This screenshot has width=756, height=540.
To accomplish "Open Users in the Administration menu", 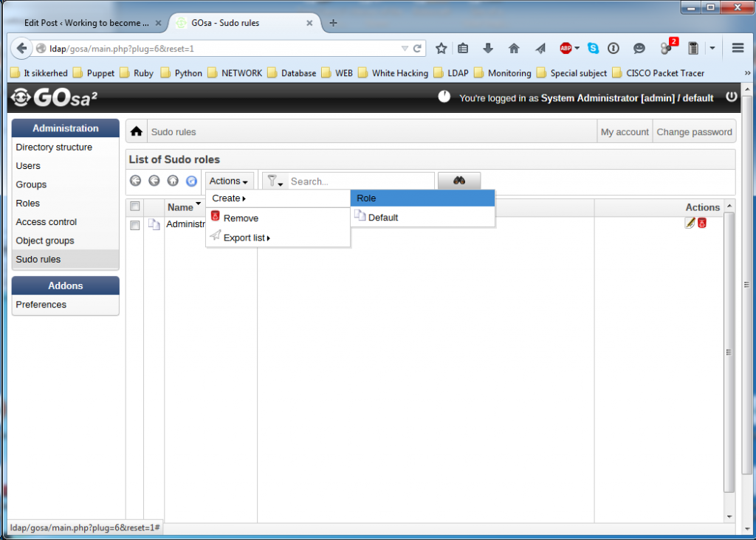I will [28, 166].
